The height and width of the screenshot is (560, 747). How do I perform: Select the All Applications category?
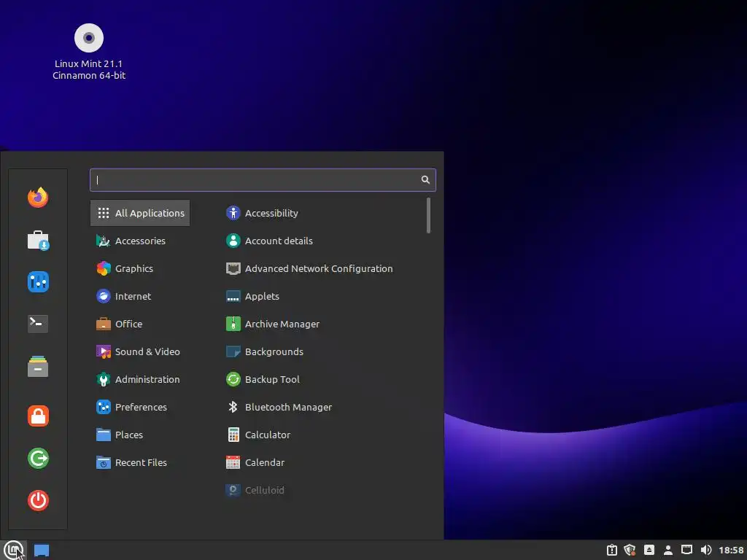tap(140, 213)
